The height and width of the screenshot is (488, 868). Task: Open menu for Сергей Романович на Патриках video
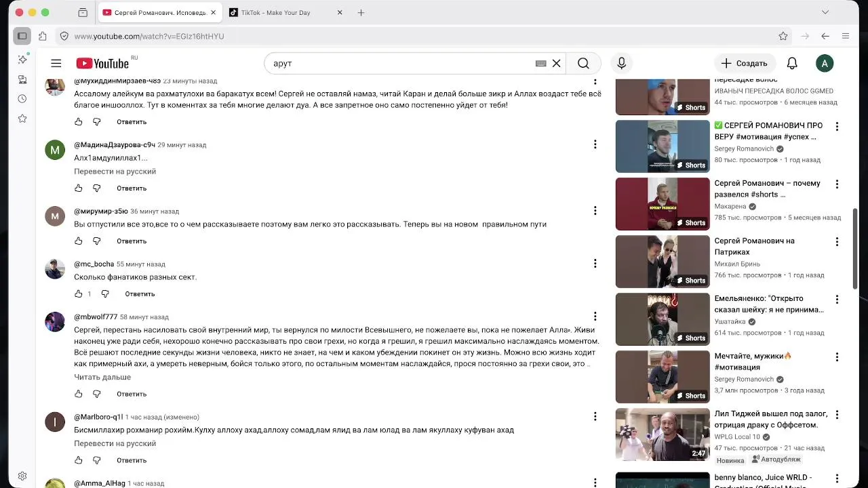coord(837,242)
